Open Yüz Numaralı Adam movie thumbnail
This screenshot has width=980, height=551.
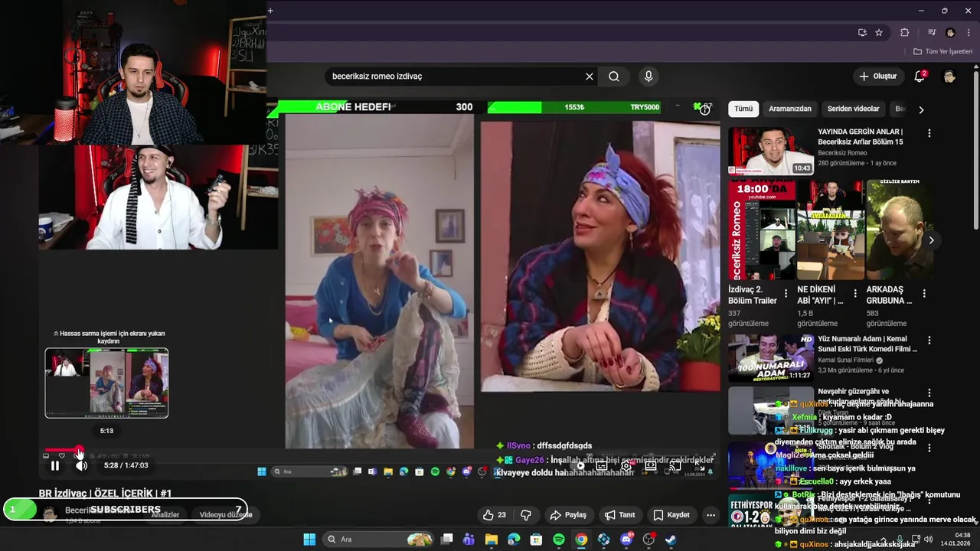click(x=770, y=357)
